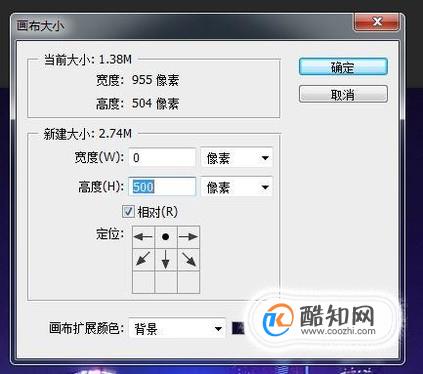Screen dimensions: 423x374
Task: Select the down-right arrow anchor cell
Action: click(188, 259)
